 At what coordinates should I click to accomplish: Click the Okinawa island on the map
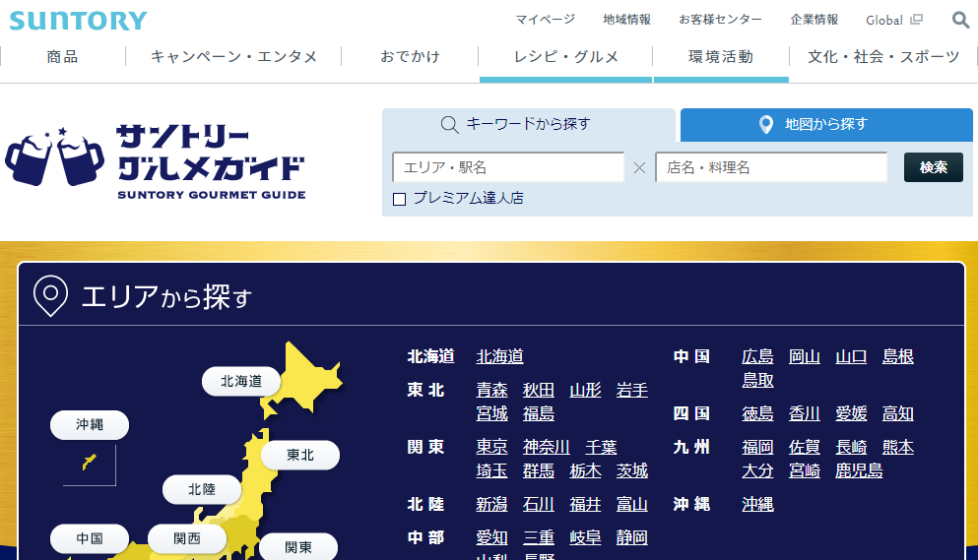(89, 461)
